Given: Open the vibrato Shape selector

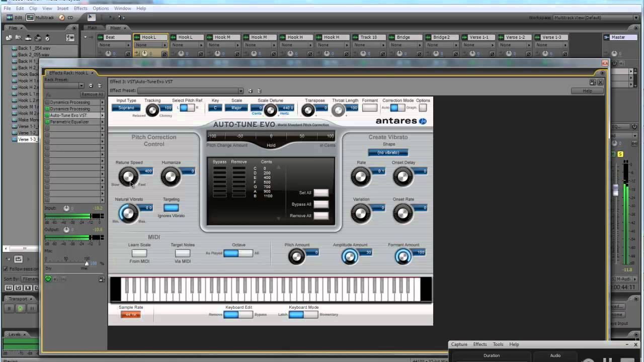Looking at the screenshot, I should [x=388, y=152].
